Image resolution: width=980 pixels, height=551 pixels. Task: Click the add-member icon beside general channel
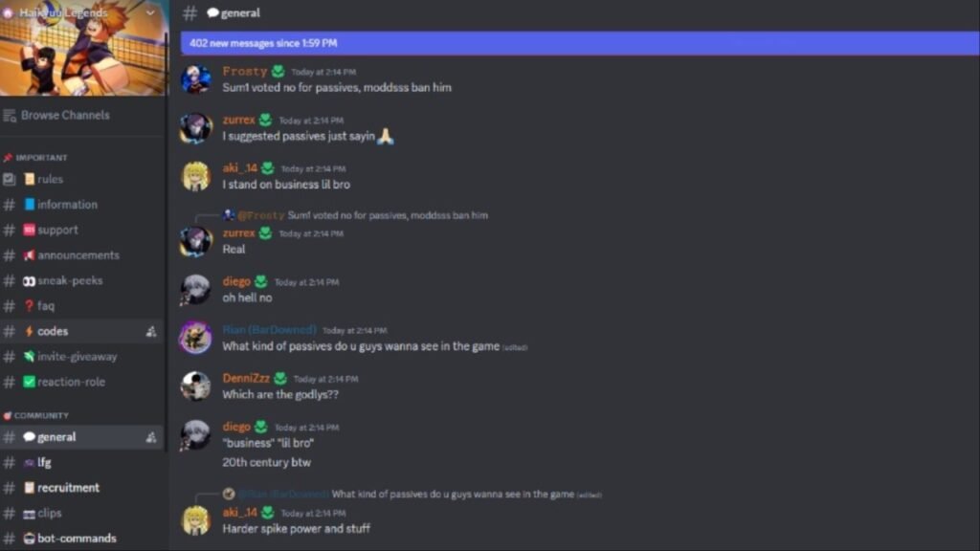pos(151,437)
